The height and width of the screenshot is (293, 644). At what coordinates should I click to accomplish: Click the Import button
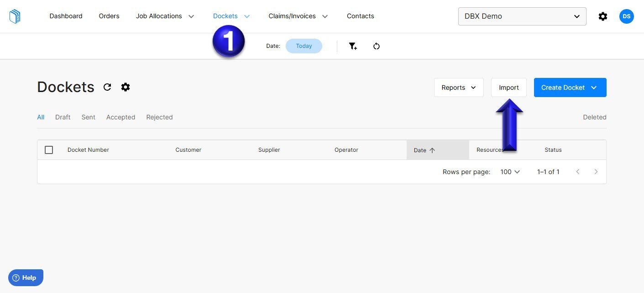tap(508, 87)
